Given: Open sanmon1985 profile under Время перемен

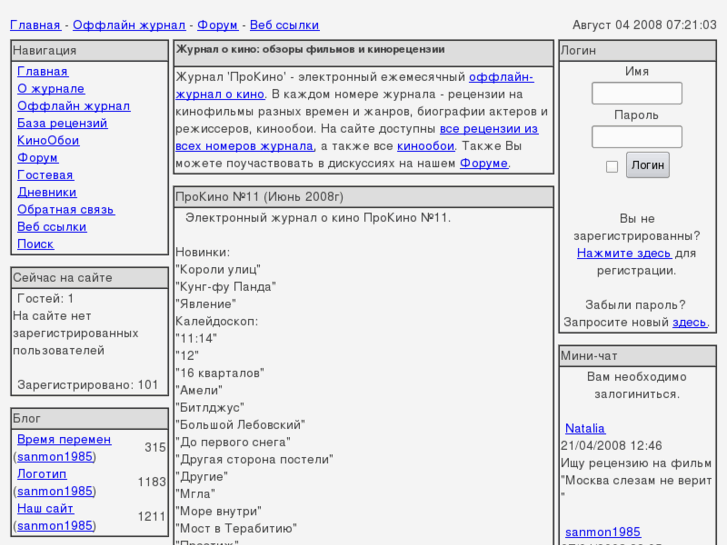Looking at the screenshot, I should pos(55,457).
